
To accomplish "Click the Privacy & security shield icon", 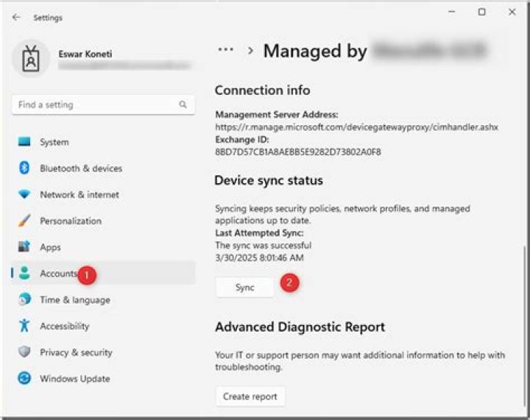I will tap(24, 352).
